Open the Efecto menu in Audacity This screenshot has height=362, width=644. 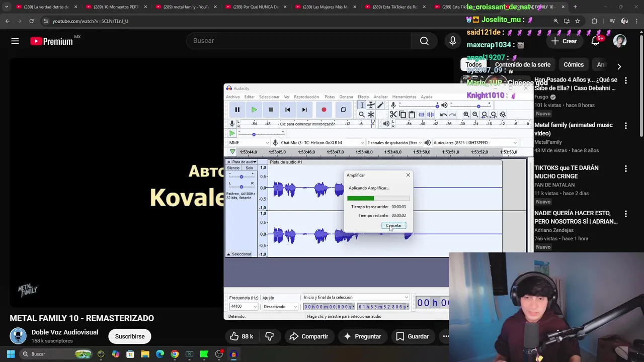pyautogui.click(x=363, y=97)
